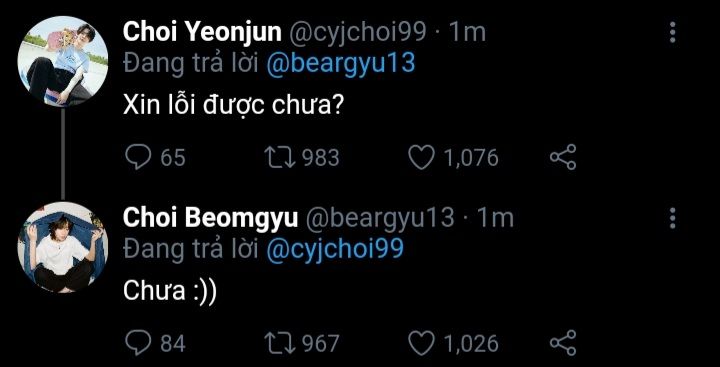Open the Choi Yeonjun display name
This screenshot has height=367, width=720.
coord(202,33)
